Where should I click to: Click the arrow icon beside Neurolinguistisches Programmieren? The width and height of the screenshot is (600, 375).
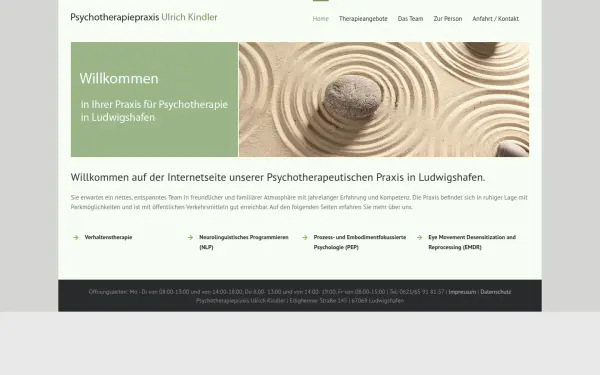point(190,237)
